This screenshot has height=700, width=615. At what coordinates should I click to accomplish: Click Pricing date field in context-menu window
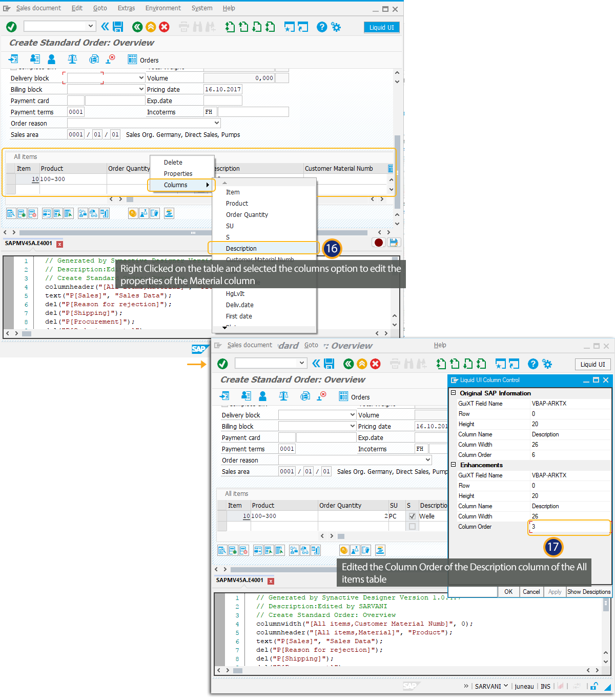click(x=223, y=89)
